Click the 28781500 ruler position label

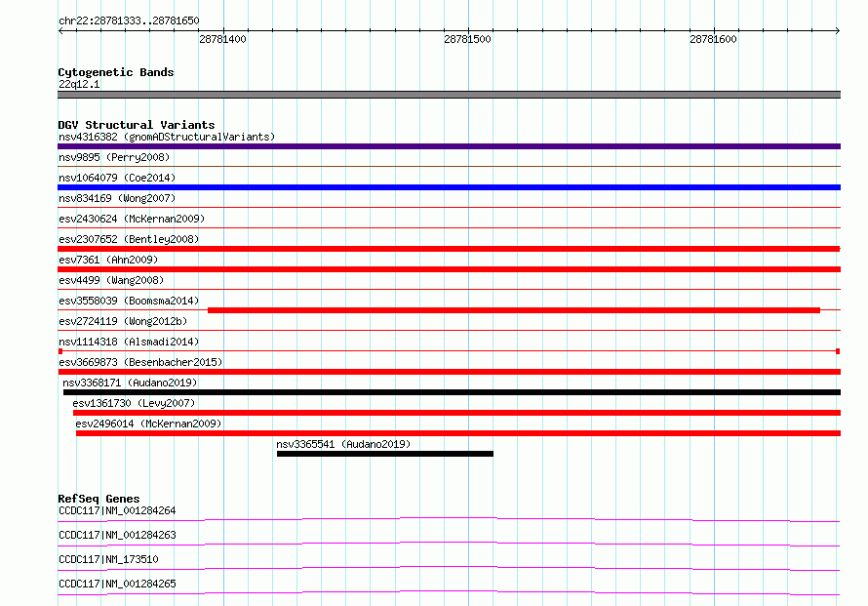467,39
